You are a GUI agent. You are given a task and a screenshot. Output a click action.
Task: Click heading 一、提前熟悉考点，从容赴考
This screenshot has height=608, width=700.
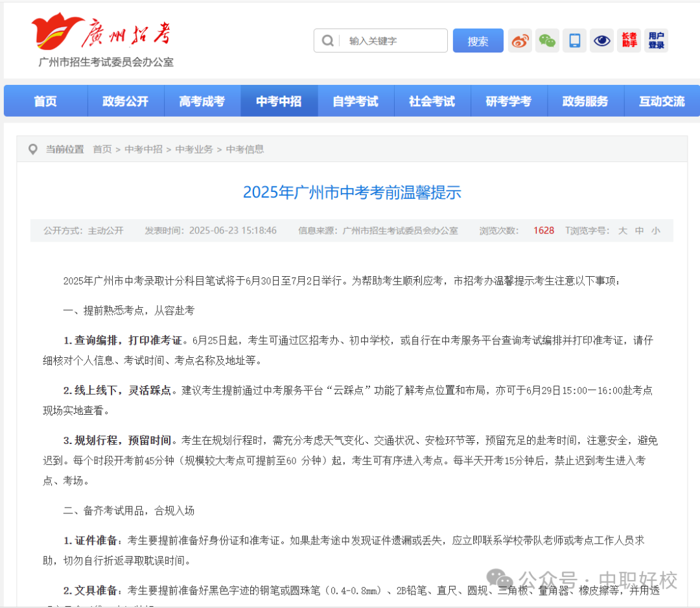click(129, 310)
